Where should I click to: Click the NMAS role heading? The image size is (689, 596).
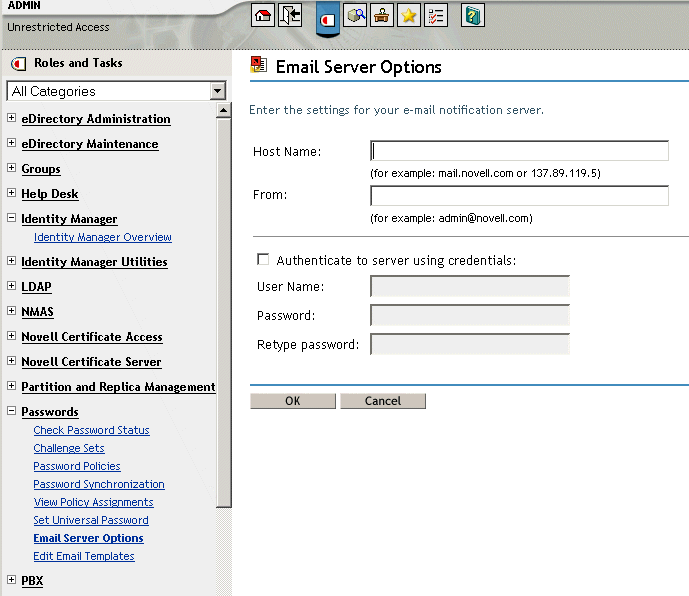37,312
